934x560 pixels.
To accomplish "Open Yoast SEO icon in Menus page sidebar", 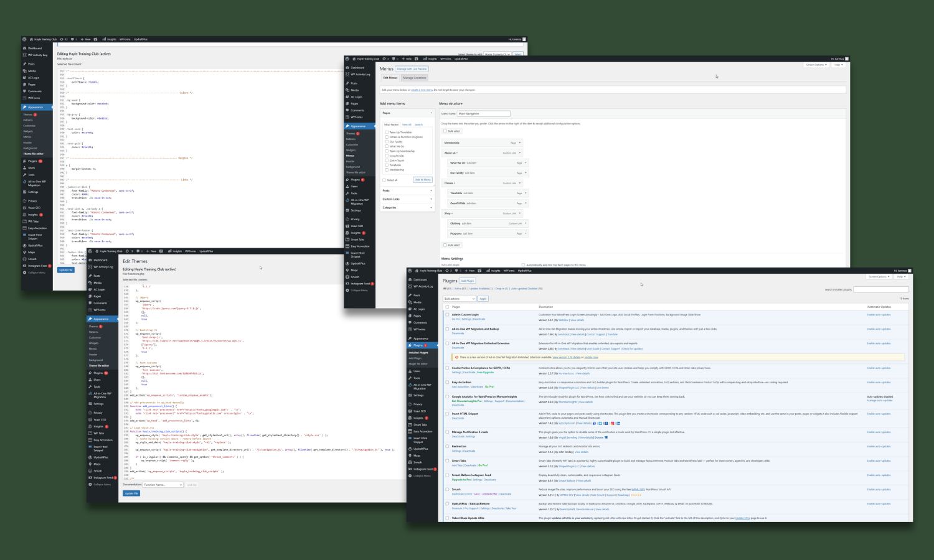I will pyautogui.click(x=347, y=226).
